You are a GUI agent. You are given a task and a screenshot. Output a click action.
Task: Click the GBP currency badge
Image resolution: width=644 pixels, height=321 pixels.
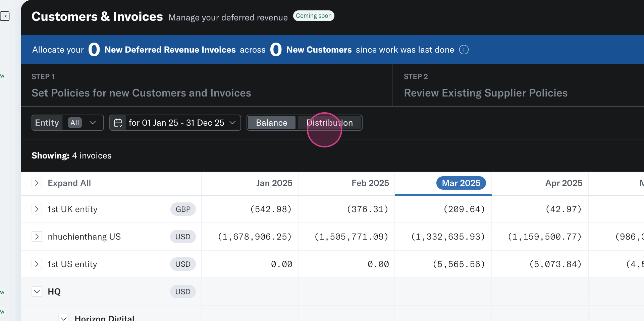click(183, 209)
